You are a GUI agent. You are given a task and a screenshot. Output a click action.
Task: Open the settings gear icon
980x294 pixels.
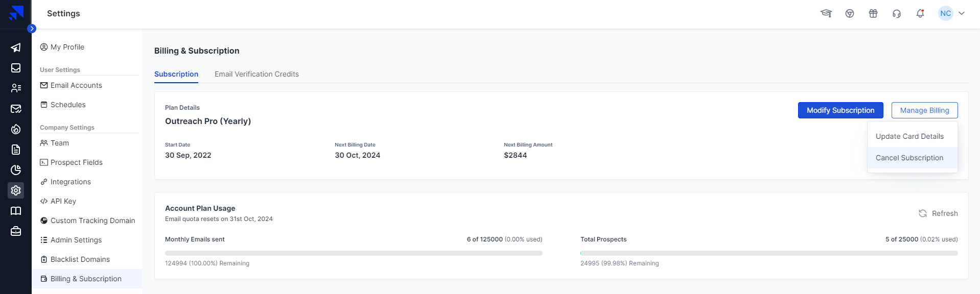pyautogui.click(x=16, y=190)
